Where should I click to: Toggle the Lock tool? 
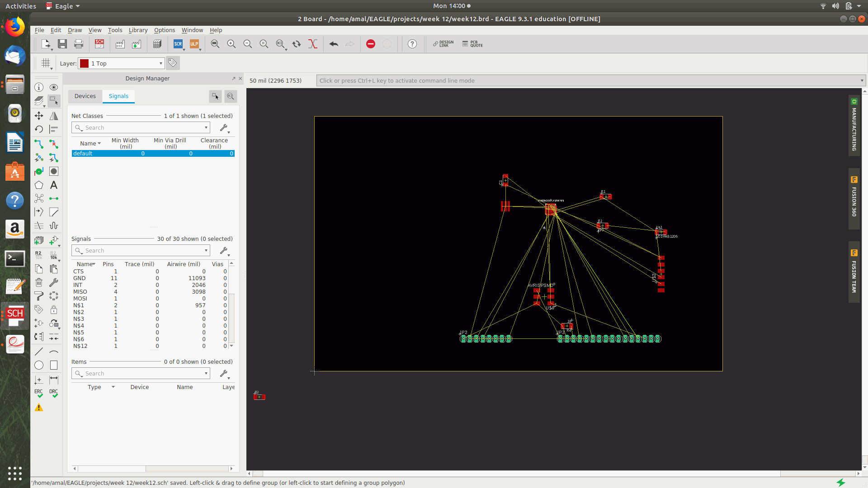click(54, 310)
